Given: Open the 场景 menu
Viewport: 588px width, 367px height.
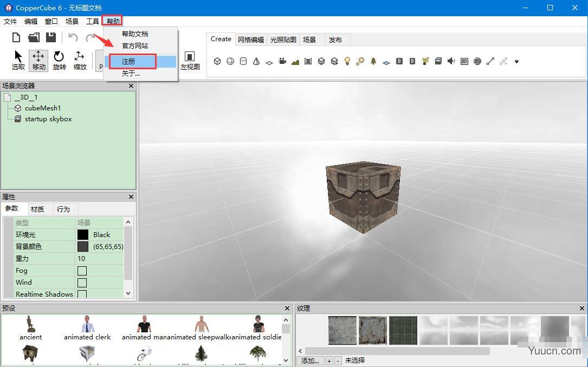Looking at the screenshot, I should pyautogui.click(x=72, y=21).
